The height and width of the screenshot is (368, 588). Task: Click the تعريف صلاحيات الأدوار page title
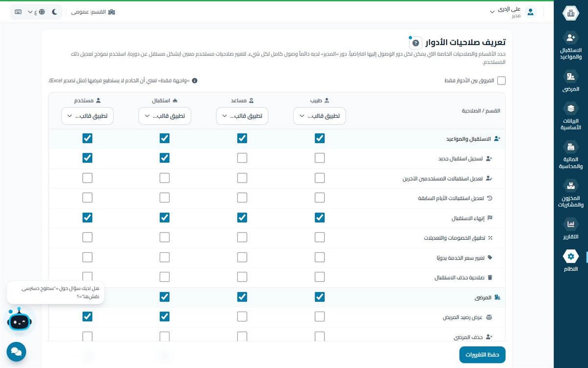pos(465,43)
